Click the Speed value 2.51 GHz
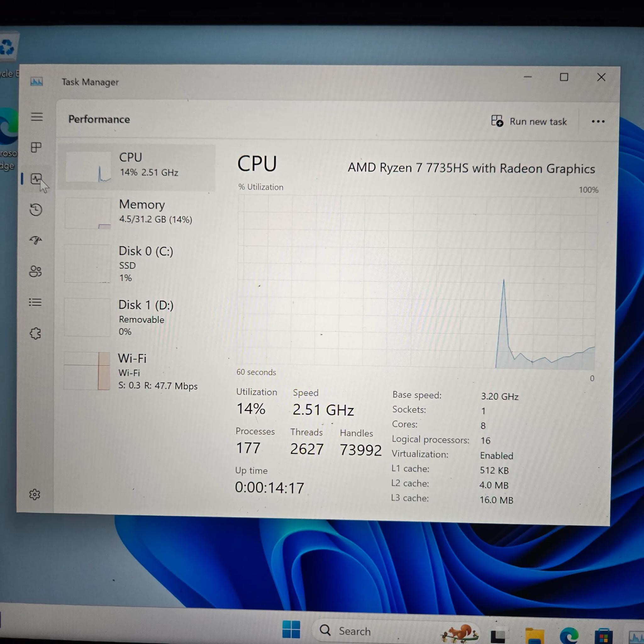This screenshot has height=644, width=644. click(x=323, y=410)
